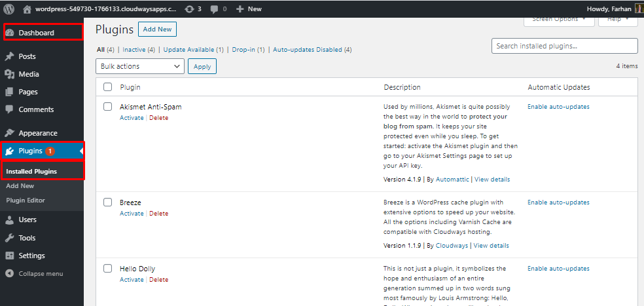The image size is (644, 306).
Task: Filter by Inactive (4) plugins
Action: point(139,49)
